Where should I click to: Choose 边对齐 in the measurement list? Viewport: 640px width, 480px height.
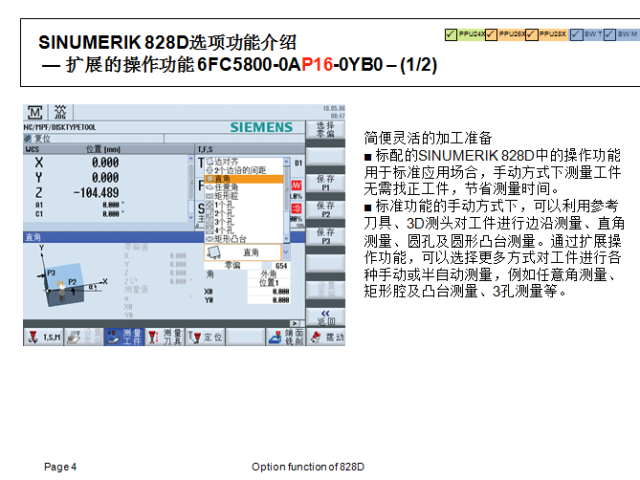244,162
